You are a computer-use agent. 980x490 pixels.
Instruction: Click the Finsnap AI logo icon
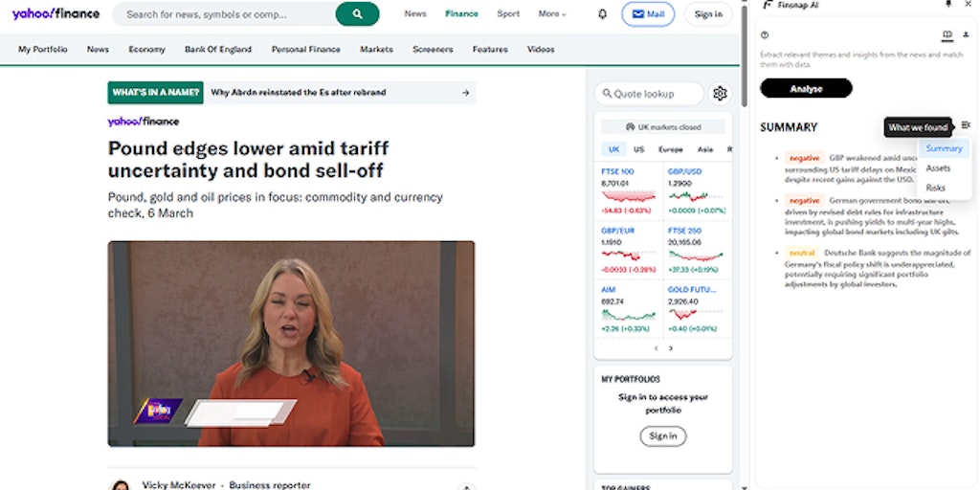pos(768,5)
